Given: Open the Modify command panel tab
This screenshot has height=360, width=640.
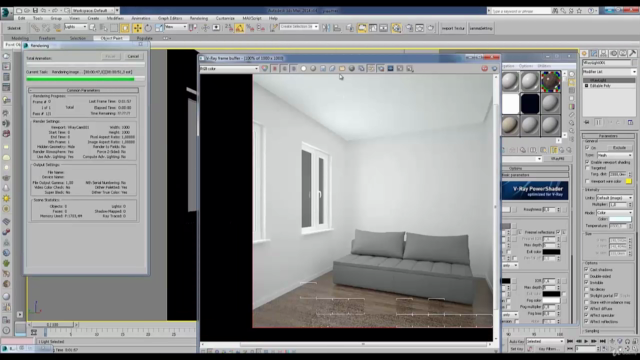Looking at the screenshot, I should click(594, 53).
